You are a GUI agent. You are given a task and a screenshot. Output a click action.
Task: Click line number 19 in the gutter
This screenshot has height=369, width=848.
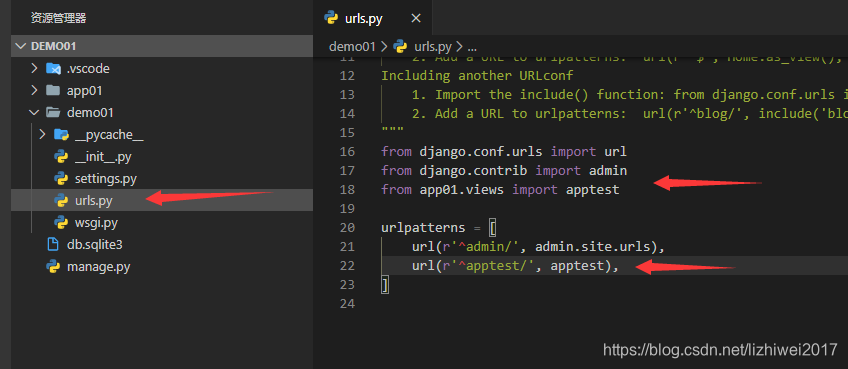click(x=347, y=209)
